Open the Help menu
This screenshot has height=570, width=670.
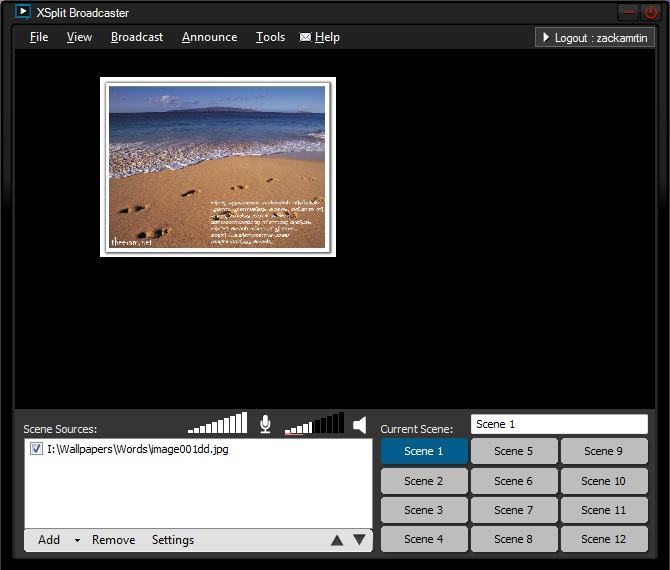coord(327,37)
